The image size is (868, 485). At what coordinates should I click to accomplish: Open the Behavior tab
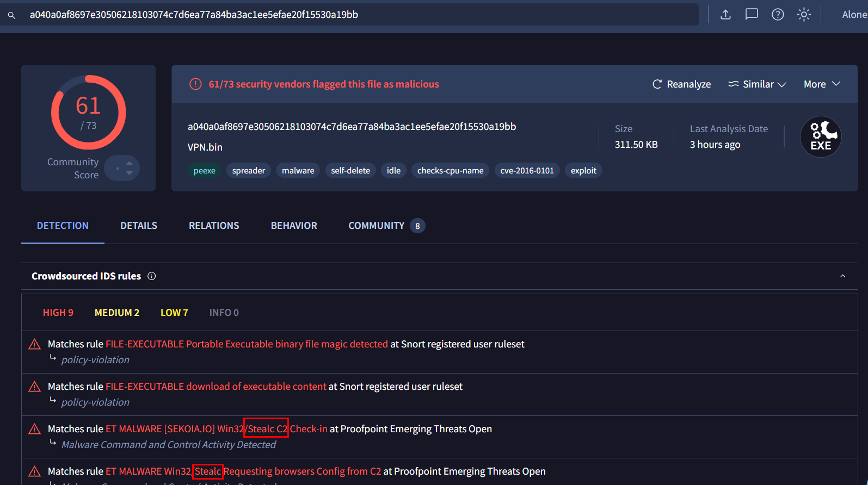click(x=294, y=226)
